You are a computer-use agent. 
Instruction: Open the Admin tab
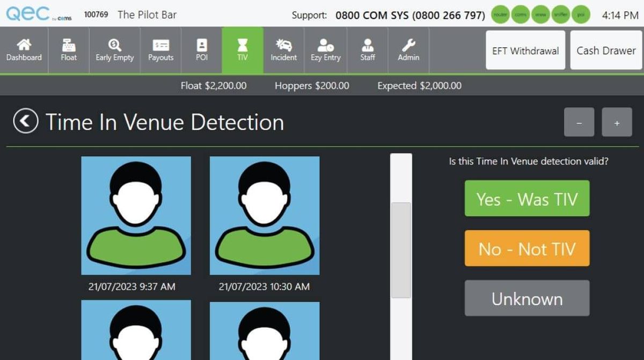[408, 50]
